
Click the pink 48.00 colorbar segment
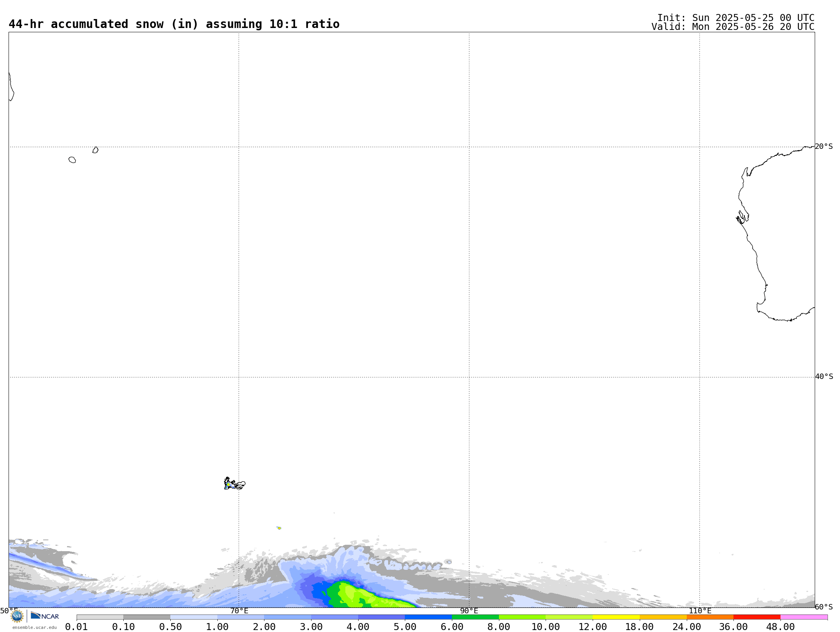coord(804,617)
